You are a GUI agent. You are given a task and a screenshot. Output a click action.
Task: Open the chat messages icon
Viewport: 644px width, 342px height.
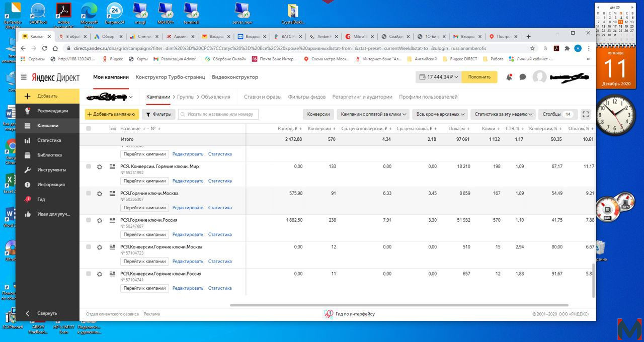point(523,77)
